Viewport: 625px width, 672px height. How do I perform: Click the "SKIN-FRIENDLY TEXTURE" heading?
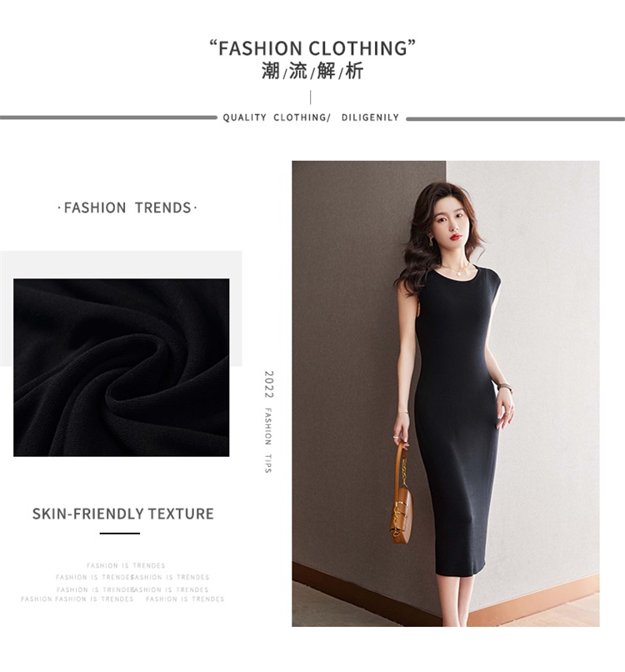123,514
